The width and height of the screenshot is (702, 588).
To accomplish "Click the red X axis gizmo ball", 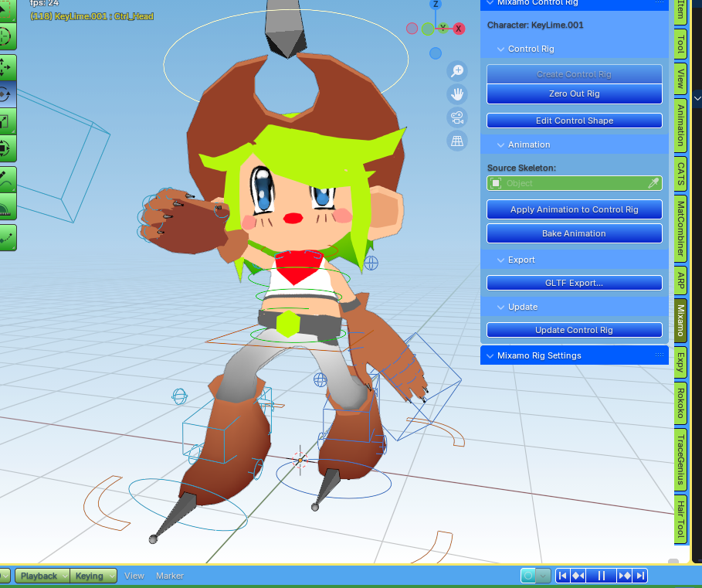I will (x=459, y=29).
